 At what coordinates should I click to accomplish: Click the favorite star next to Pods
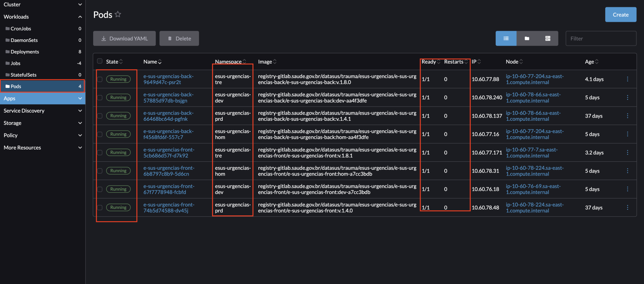(118, 15)
